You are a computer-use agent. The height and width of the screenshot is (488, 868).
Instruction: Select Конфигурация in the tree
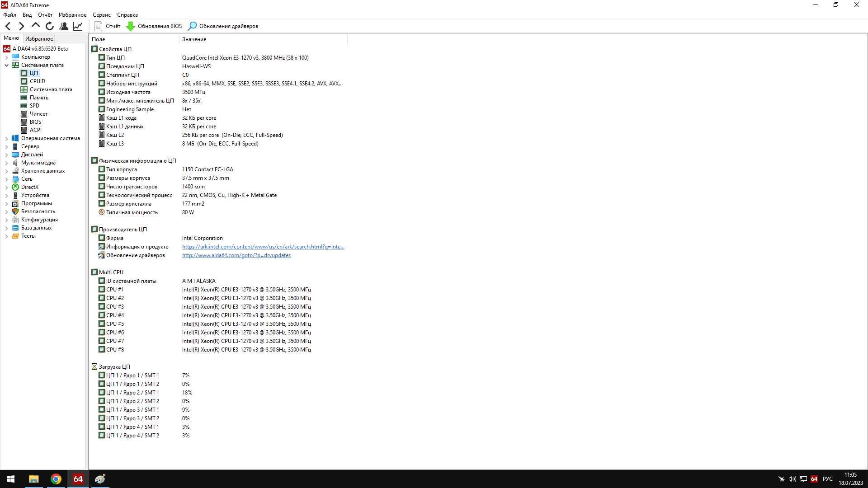[39, 220]
